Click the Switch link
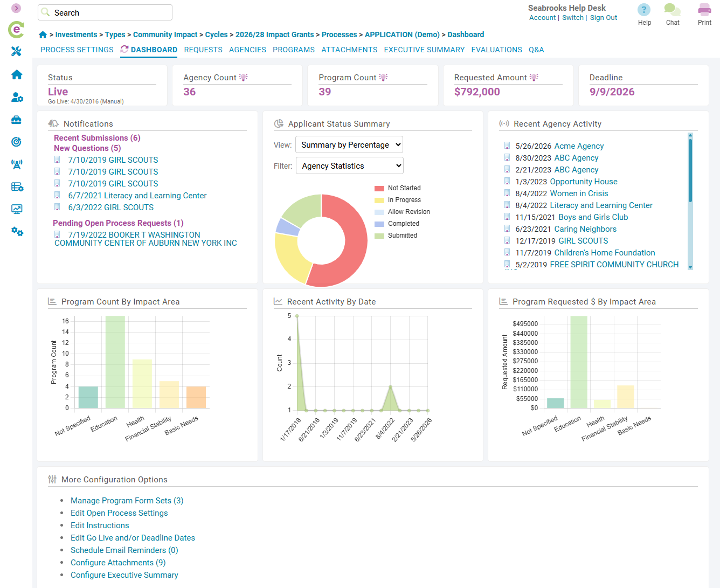The height and width of the screenshot is (588, 720). pyautogui.click(x=572, y=18)
